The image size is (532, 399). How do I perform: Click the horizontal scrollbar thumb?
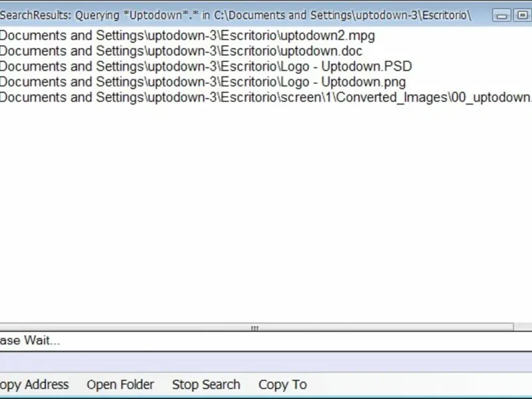click(257, 327)
